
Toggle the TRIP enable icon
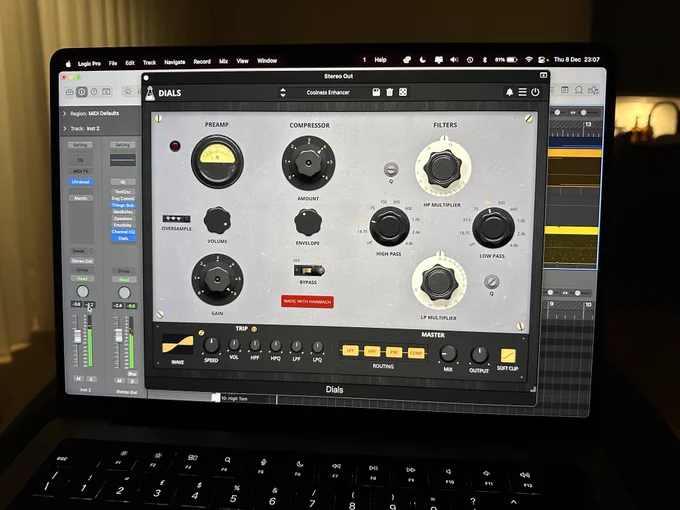pyautogui.click(x=254, y=329)
